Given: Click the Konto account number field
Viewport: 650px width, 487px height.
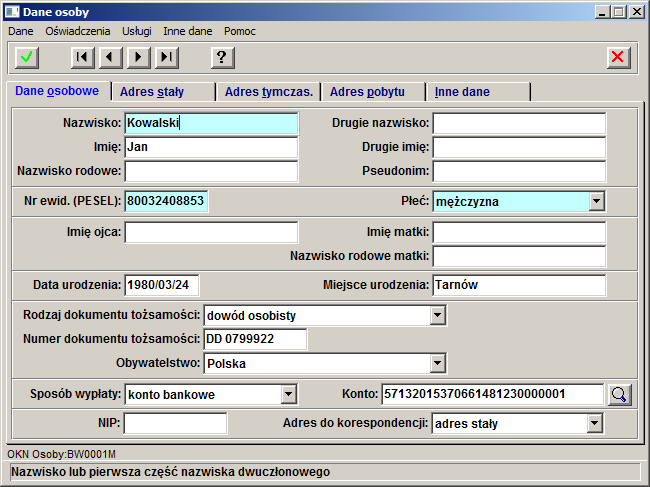Looking at the screenshot, I should coord(492,394).
